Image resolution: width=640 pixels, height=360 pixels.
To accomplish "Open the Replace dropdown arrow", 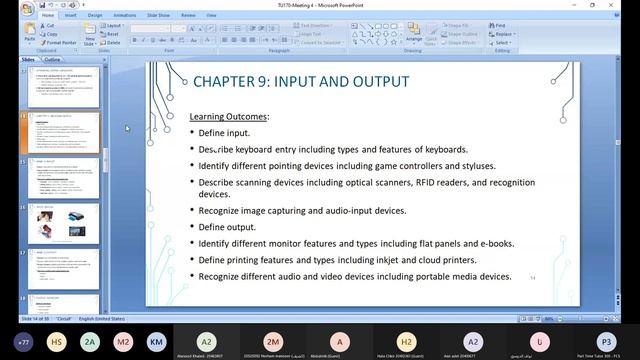I will [x=514, y=34].
